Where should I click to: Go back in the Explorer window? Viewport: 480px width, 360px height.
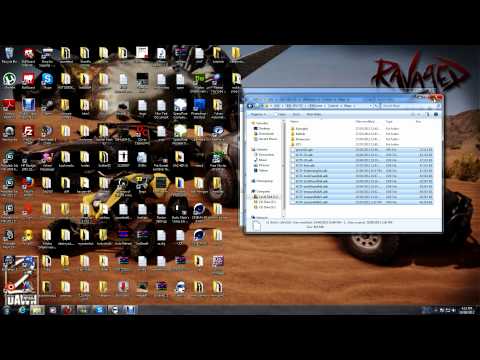click(250, 106)
